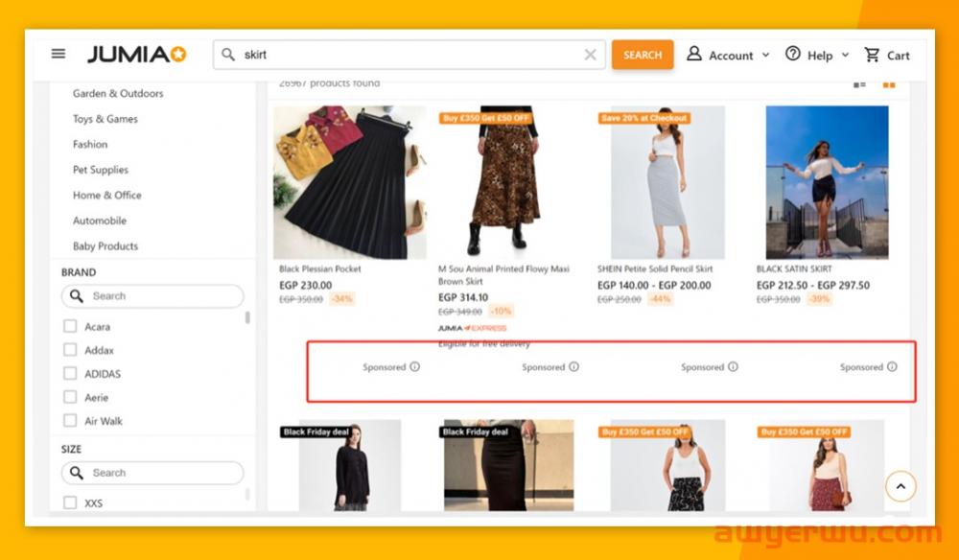Tick the Air Walk brand checkbox
This screenshot has width=959, height=560.
(x=70, y=420)
